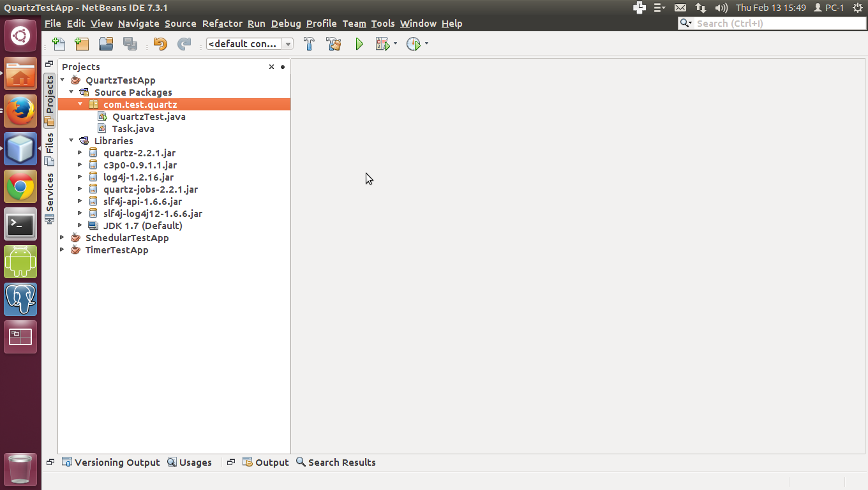Image resolution: width=868 pixels, height=490 pixels.
Task: Collapse the QuartzTestApp project node
Action: 63,80
